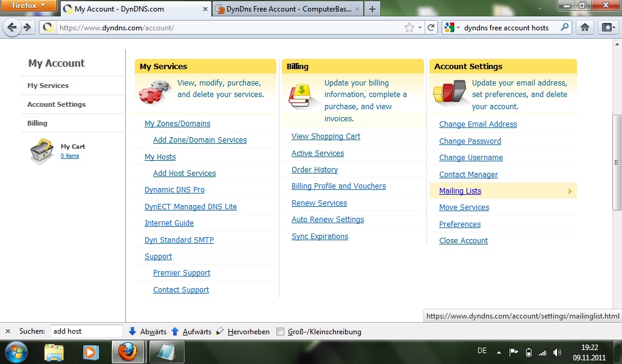The image size is (622, 364).
Task: Open the My Hosts link
Action: pos(160,157)
